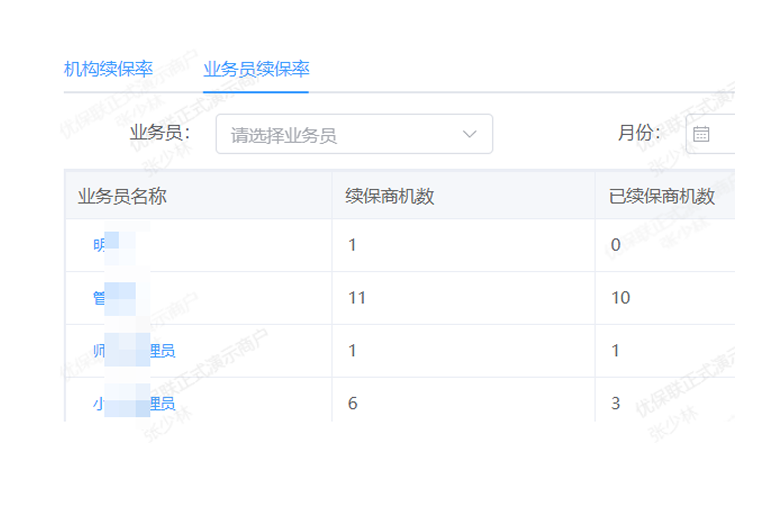Click the 业务员名称 column header
The height and width of the screenshot is (527, 784).
tap(122, 196)
